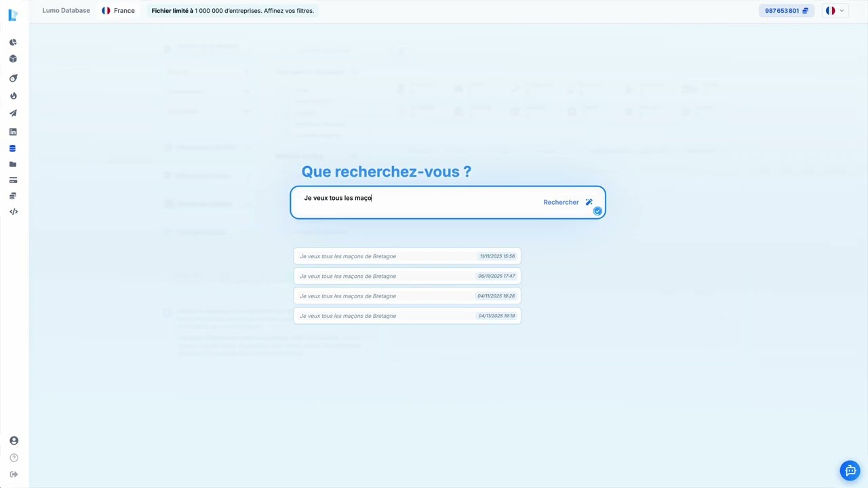Open the chat support widget
The width and height of the screenshot is (868, 488).
click(x=850, y=470)
